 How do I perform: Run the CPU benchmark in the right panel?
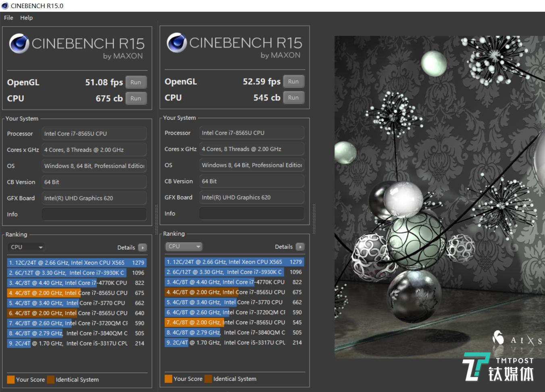click(x=293, y=97)
